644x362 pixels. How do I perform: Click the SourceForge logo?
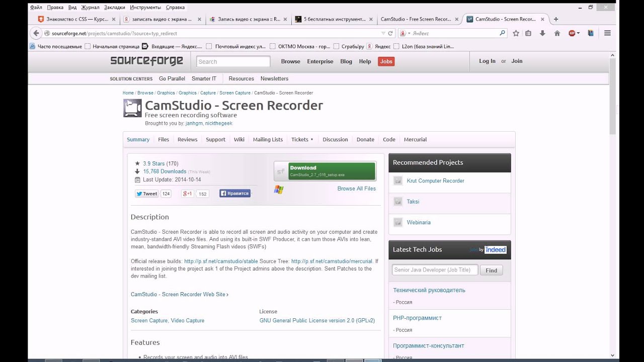pos(146,61)
